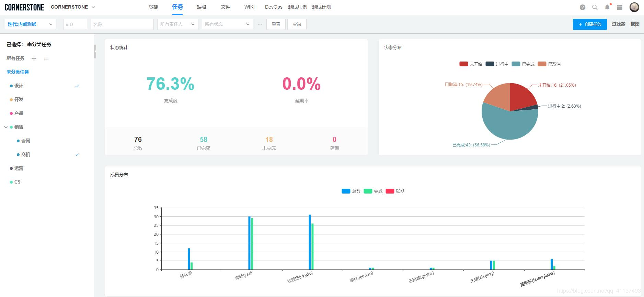Switch to the DevOps tab
The width and height of the screenshot is (644, 297).
pyautogui.click(x=274, y=7)
